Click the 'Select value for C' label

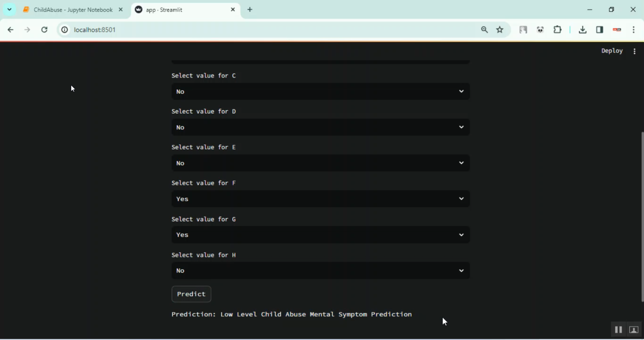[x=204, y=75]
